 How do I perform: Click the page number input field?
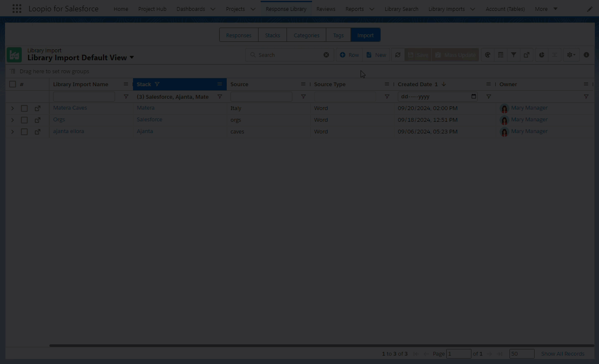(x=458, y=354)
